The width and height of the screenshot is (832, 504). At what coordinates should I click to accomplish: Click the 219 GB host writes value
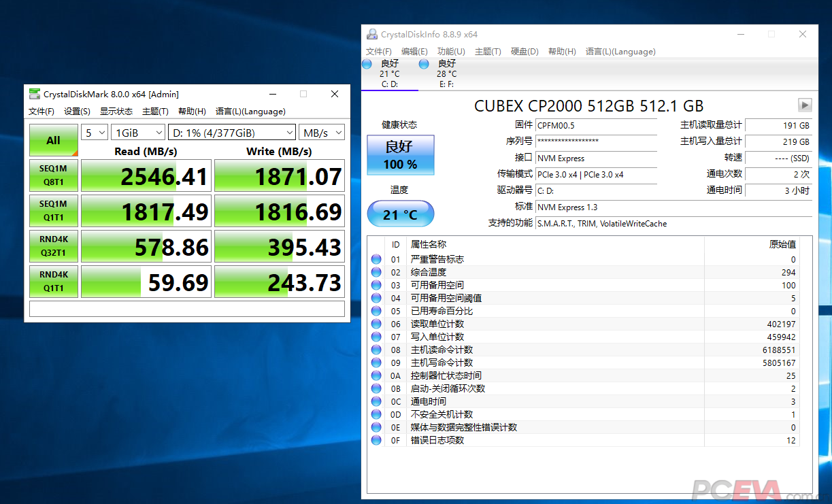(778, 142)
